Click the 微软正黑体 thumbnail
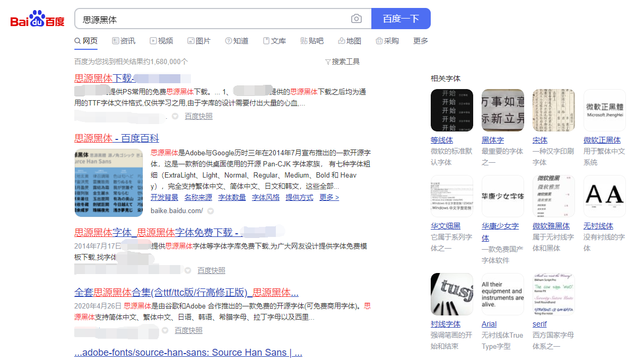The image size is (644, 361). click(605, 110)
